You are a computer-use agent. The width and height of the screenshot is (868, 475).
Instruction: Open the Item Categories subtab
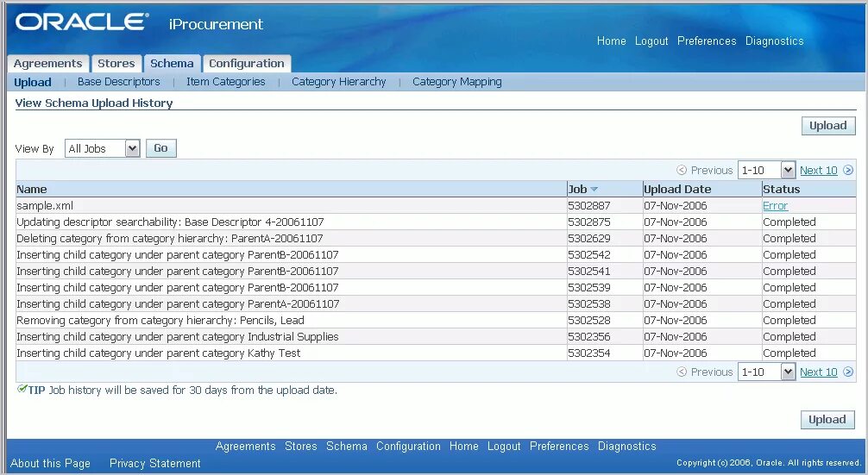click(x=226, y=82)
